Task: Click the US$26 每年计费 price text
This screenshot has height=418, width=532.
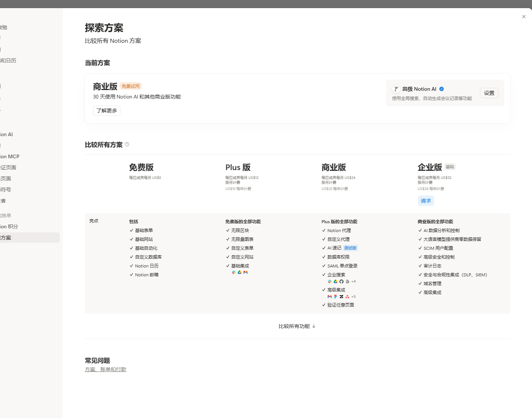Action: tap(431, 189)
